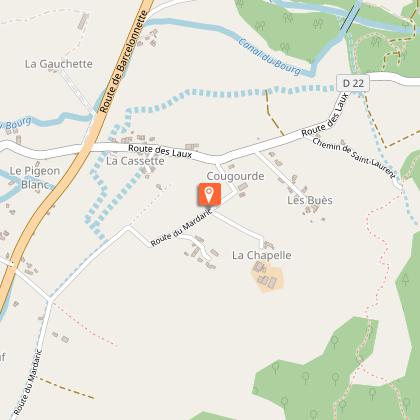Select the Les Buès locality label

310,200
